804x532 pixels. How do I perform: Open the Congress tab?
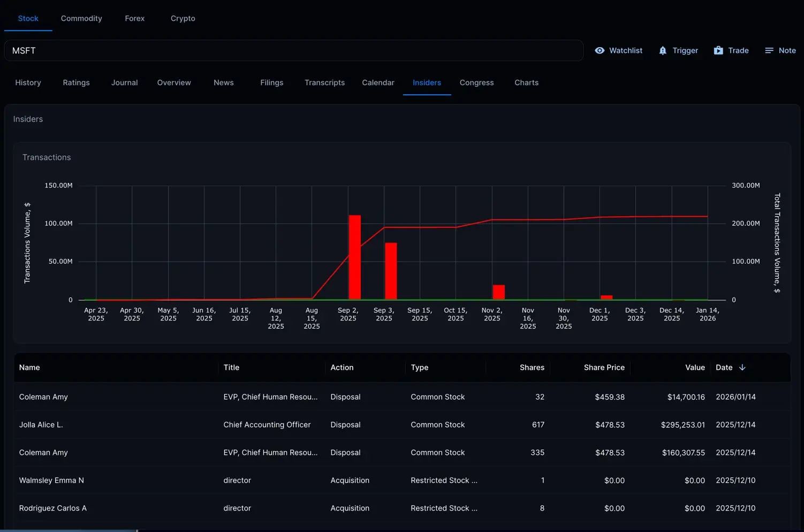(x=476, y=82)
